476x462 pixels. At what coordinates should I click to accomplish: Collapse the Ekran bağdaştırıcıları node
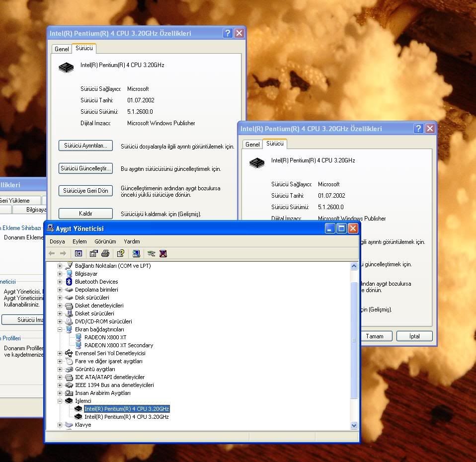(60, 329)
